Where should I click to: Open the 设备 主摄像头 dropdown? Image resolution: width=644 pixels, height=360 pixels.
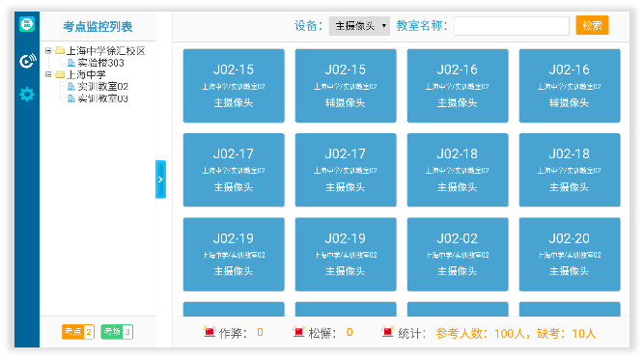(359, 26)
